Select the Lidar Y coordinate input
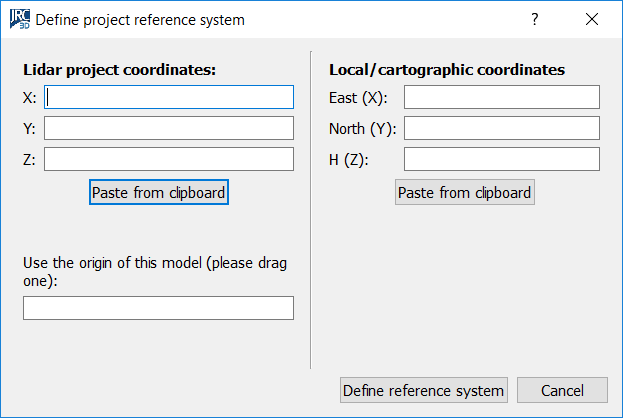 pos(168,128)
